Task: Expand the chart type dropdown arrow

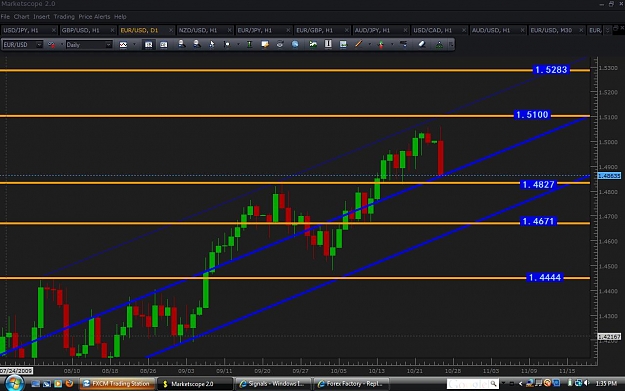Action: pos(134,45)
